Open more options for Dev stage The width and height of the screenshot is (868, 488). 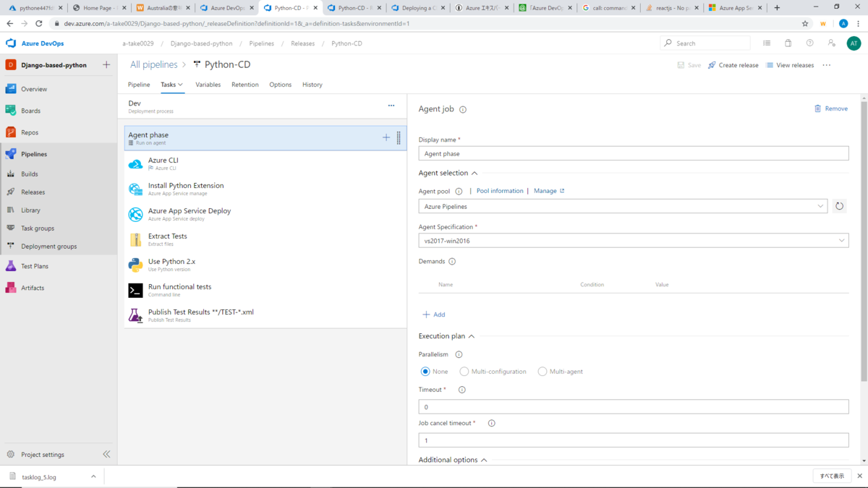click(391, 106)
